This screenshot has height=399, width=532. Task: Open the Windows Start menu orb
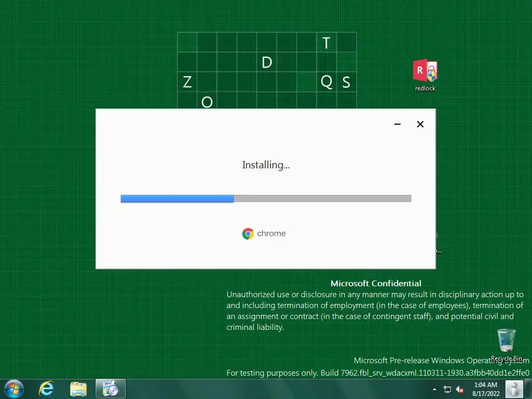(x=14, y=389)
